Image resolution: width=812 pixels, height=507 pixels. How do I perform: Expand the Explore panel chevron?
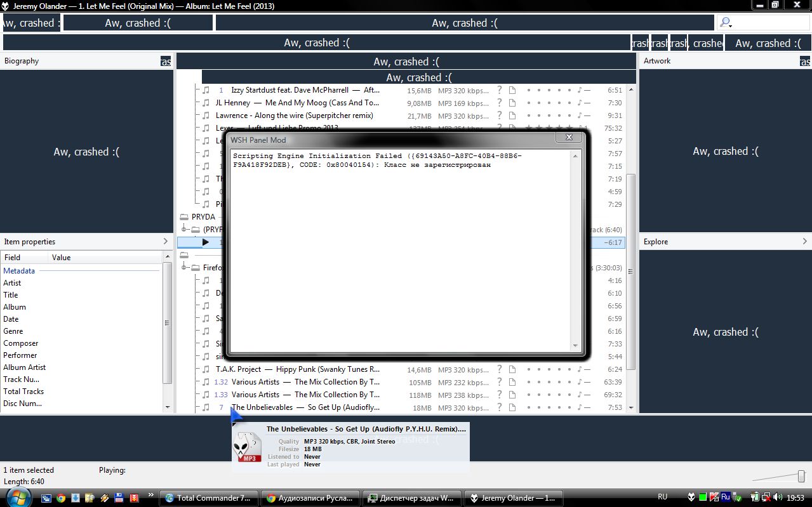[x=804, y=242]
